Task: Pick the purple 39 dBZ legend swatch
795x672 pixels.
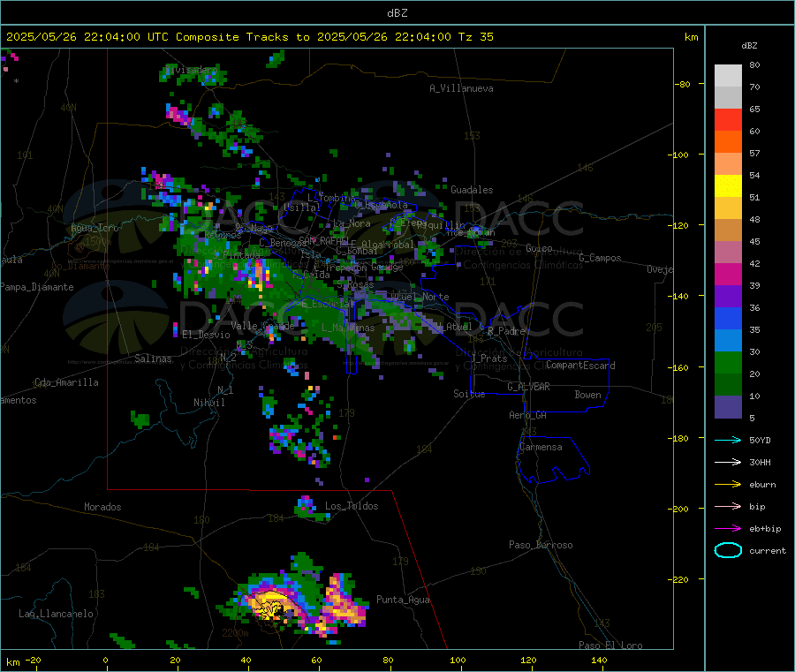Action: (x=728, y=297)
